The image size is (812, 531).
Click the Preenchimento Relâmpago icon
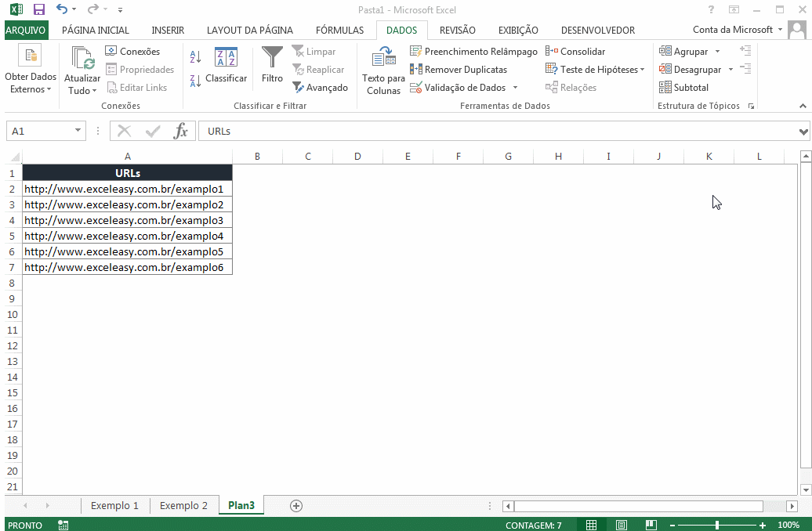(416, 52)
